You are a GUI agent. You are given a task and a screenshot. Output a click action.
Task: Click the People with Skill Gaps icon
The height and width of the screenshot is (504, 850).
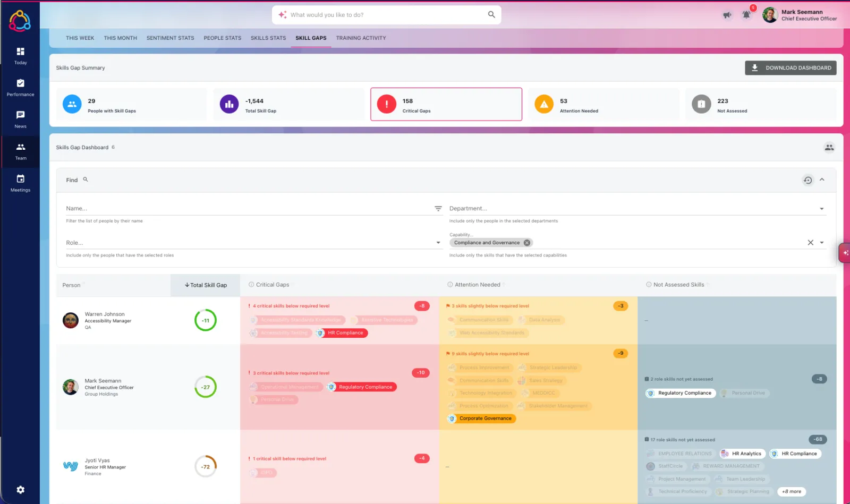(x=72, y=104)
